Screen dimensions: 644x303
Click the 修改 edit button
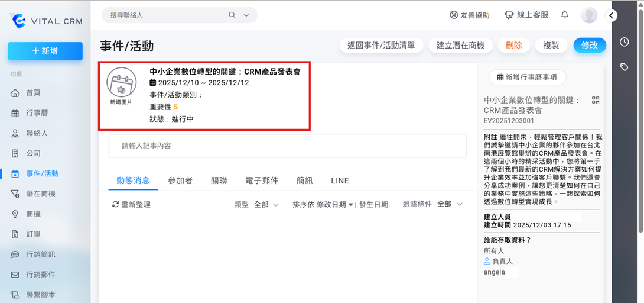click(x=589, y=45)
